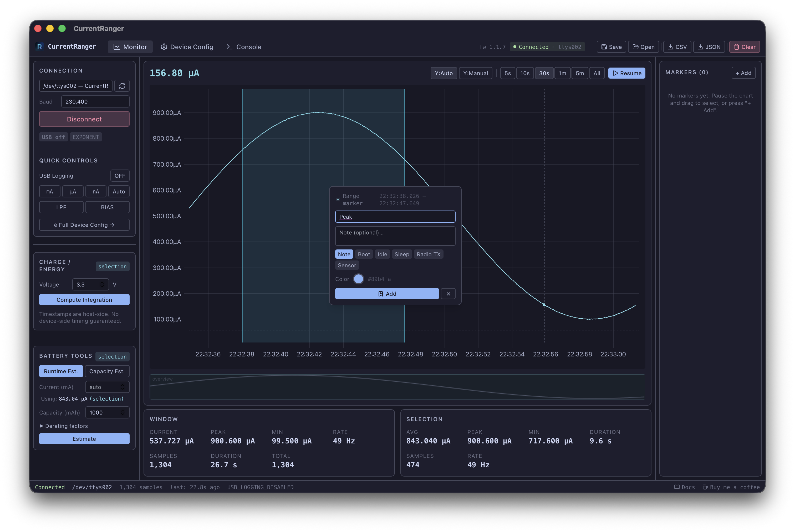Click the Voltage stepper arrows
This screenshot has height=532, width=795.
(102, 284)
